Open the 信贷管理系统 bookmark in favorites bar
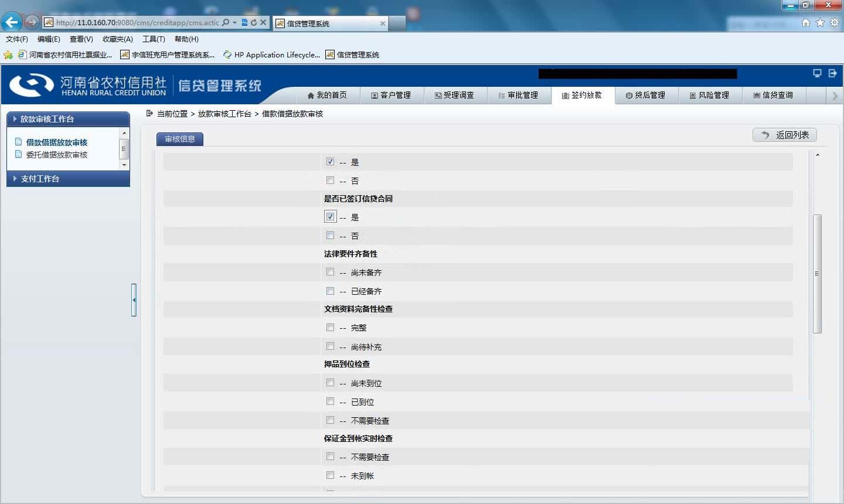The height and width of the screenshot is (504, 844). 352,55
